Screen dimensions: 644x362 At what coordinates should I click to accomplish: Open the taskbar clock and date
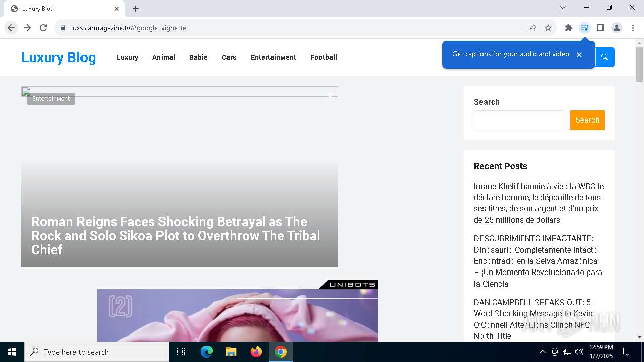tap(601, 352)
